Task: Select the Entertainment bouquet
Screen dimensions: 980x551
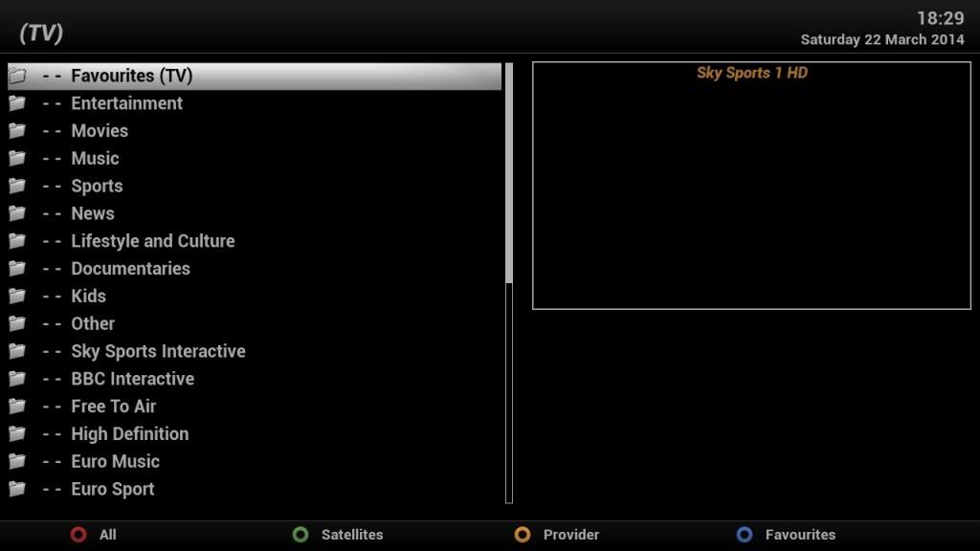Action: (x=255, y=103)
